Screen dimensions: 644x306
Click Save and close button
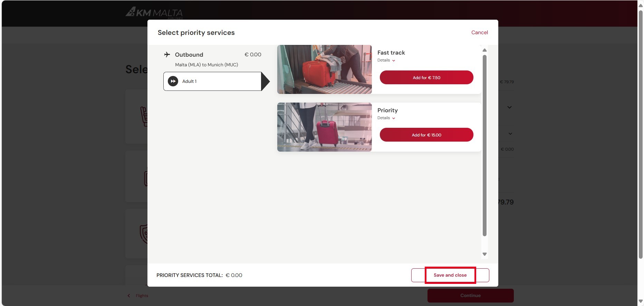click(x=450, y=275)
